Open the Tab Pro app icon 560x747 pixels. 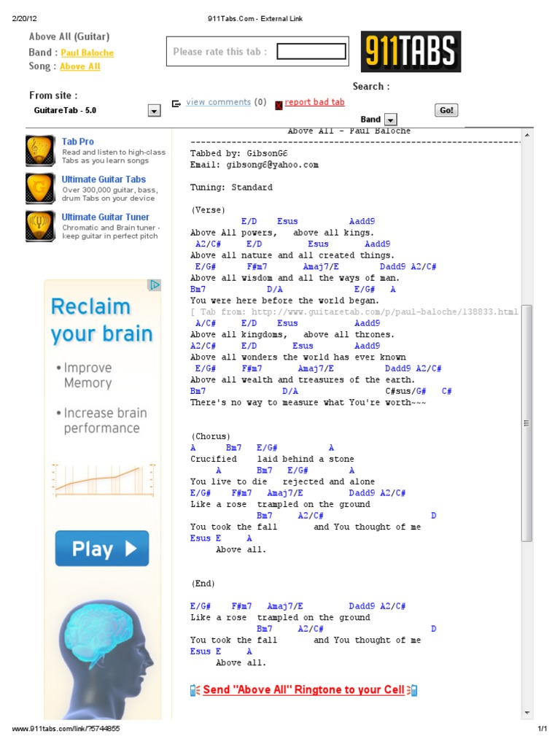41,150
